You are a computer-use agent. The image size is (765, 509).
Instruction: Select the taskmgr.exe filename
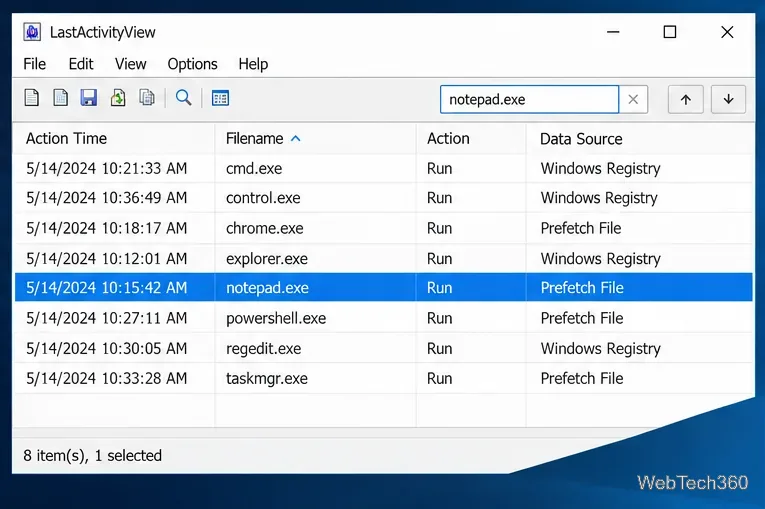[x=266, y=378]
